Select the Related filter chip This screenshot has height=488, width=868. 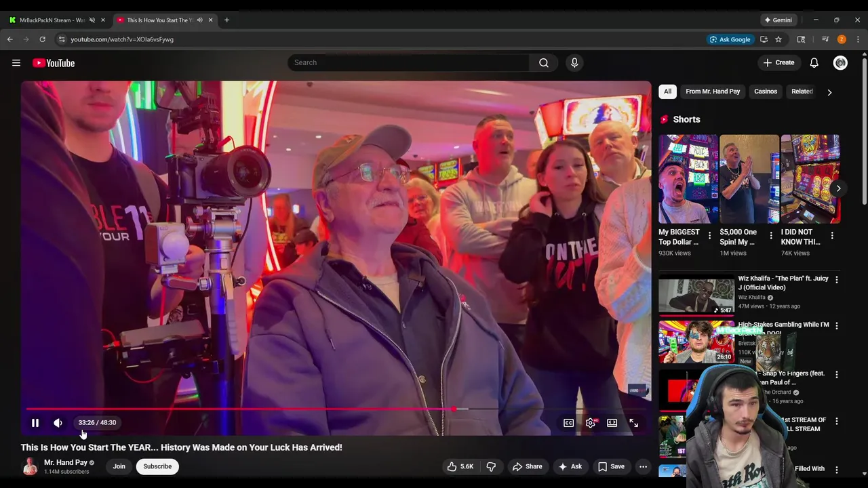(x=802, y=91)
